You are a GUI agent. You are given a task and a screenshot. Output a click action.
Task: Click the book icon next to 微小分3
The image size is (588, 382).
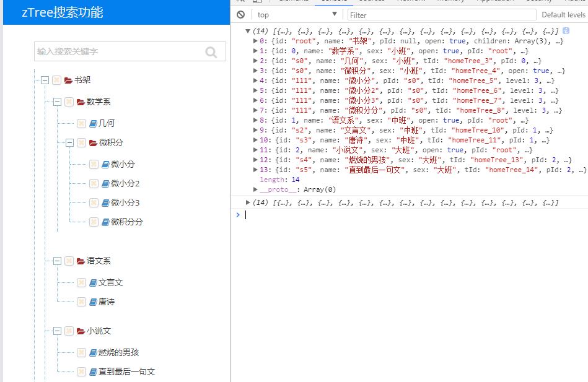pyautogui.click(x=105, y=203)
